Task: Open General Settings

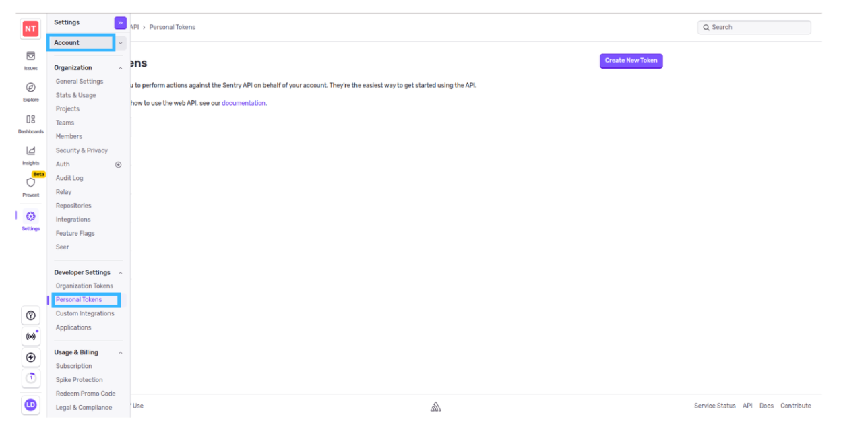Action: coord(80,82)
